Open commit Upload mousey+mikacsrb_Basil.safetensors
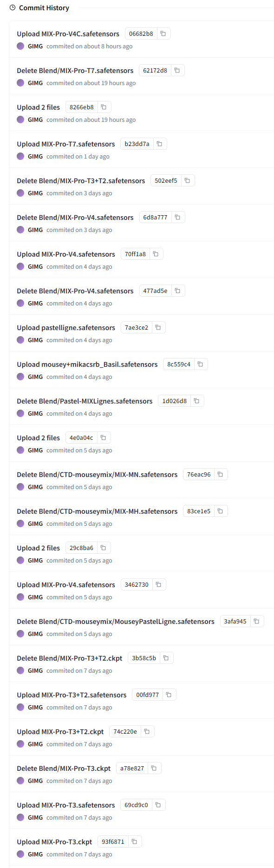The image size is (274, 868). pos(87,364)
